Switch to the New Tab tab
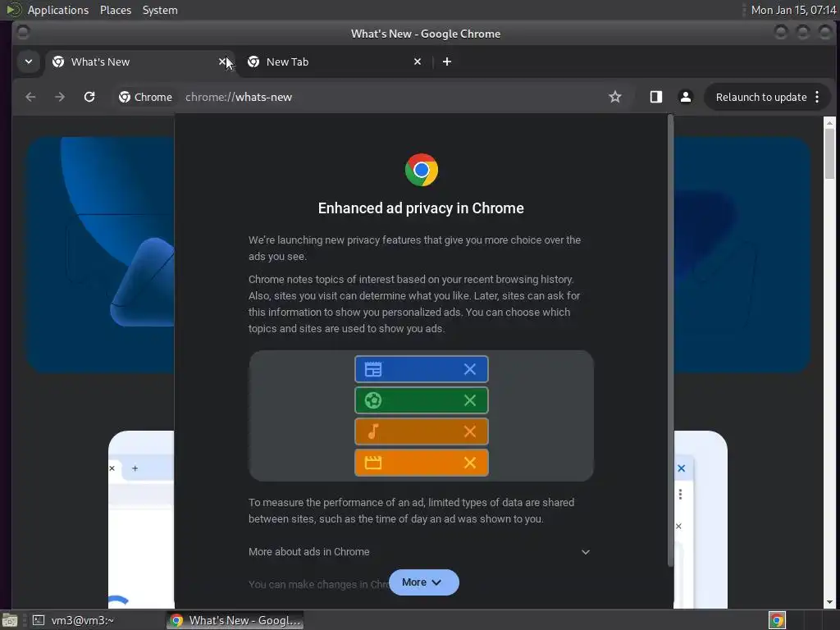Screen dimensions: 840x630 (x=335, y=62)
